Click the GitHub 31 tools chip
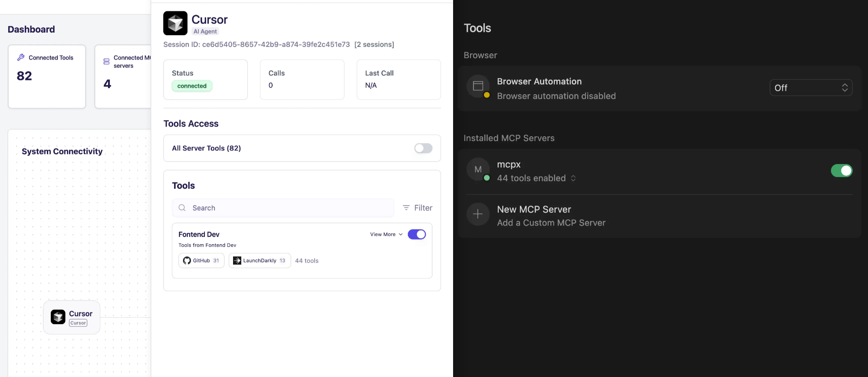Viewport: 868px width, 377px height. [x=201, y=260]
